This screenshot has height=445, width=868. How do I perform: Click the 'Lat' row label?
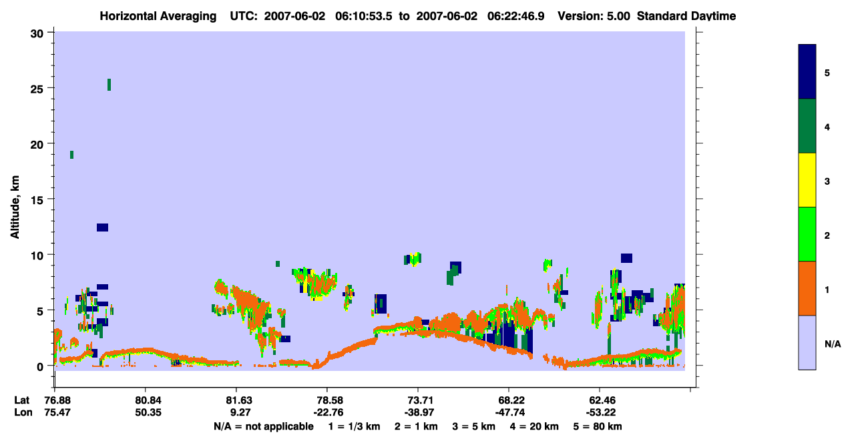click(21, 400)
